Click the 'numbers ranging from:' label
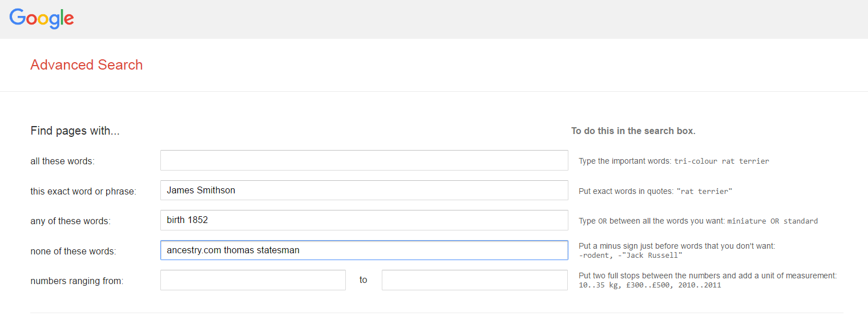 77,281
